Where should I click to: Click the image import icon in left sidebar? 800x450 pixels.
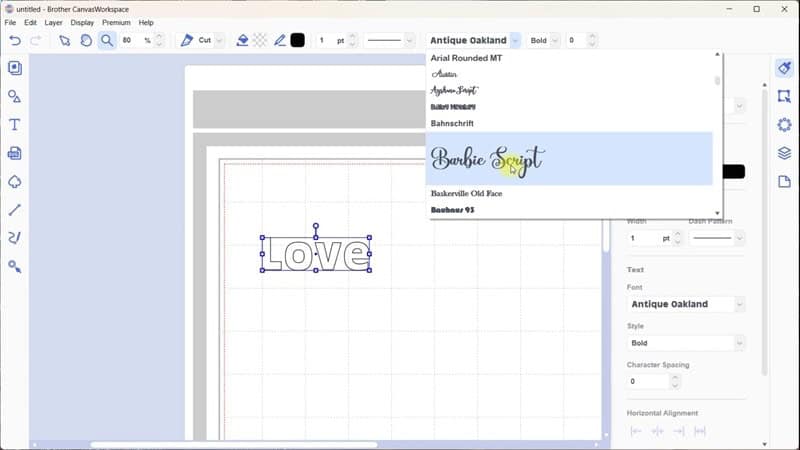[15, 153]
